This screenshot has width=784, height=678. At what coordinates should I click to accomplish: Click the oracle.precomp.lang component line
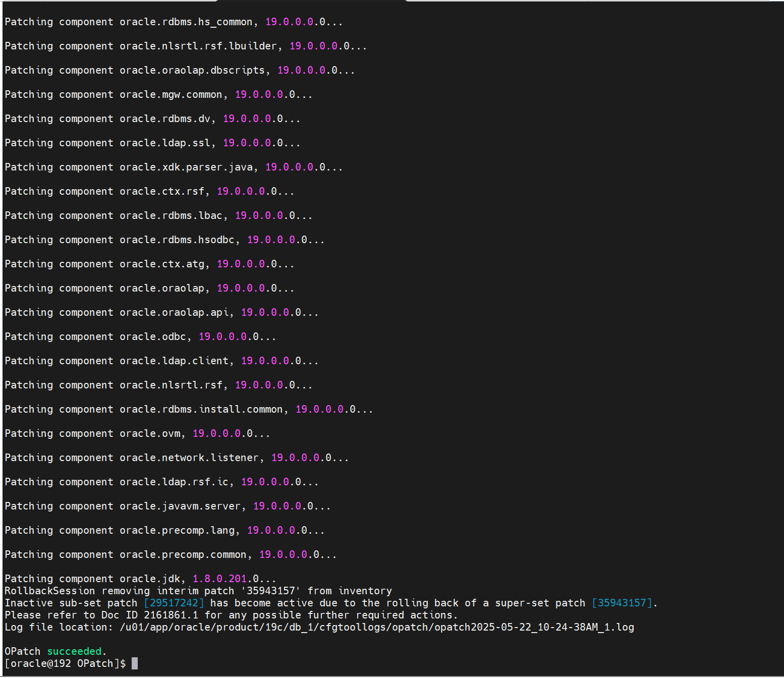tap(164, 530)
